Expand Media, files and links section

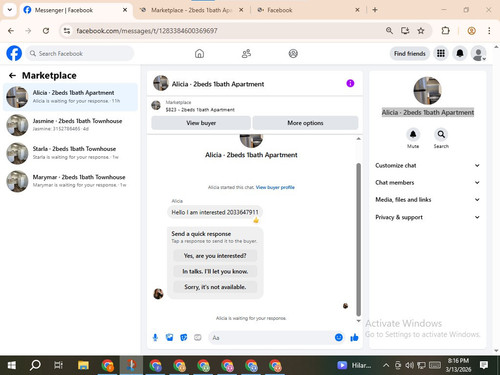[428, 200]
